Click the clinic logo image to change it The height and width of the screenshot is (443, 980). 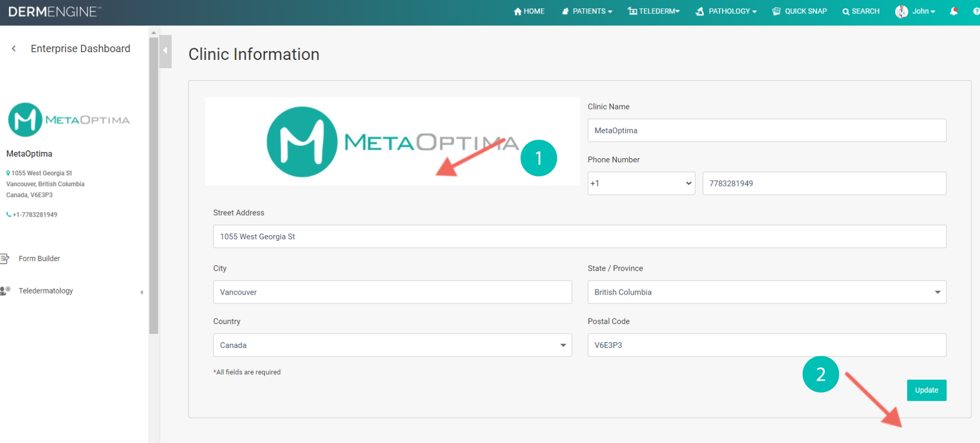(393, 142)
